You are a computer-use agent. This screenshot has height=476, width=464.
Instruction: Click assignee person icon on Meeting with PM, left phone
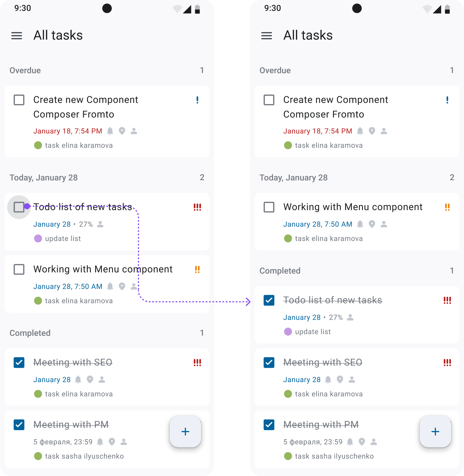click(x=124, y=442)
